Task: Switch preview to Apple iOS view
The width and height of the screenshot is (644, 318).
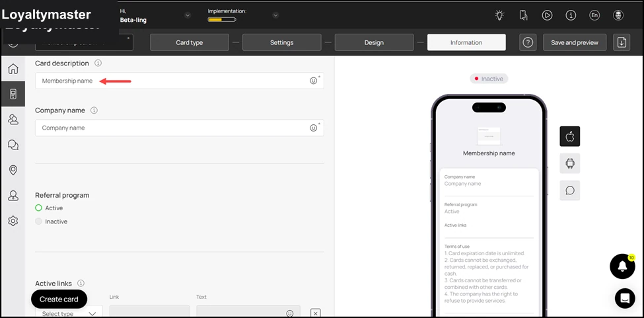Action: pyautogui.click(x=569, y=136)
